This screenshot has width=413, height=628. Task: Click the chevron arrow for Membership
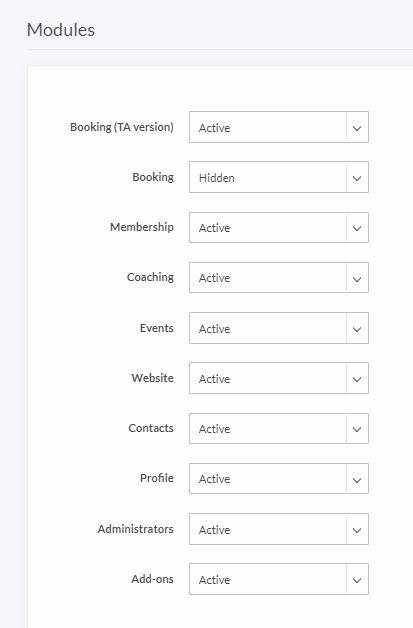[x=357, y=228]
